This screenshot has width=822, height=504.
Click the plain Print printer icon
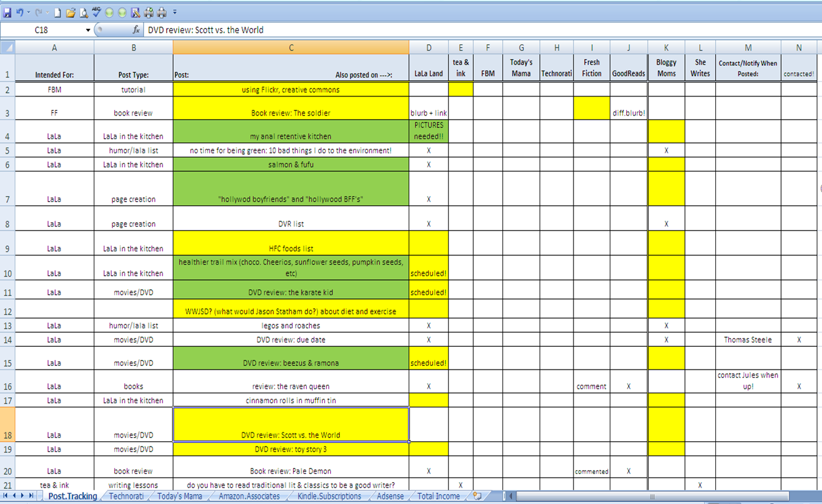pyautogui.click(x=161, y=12)
